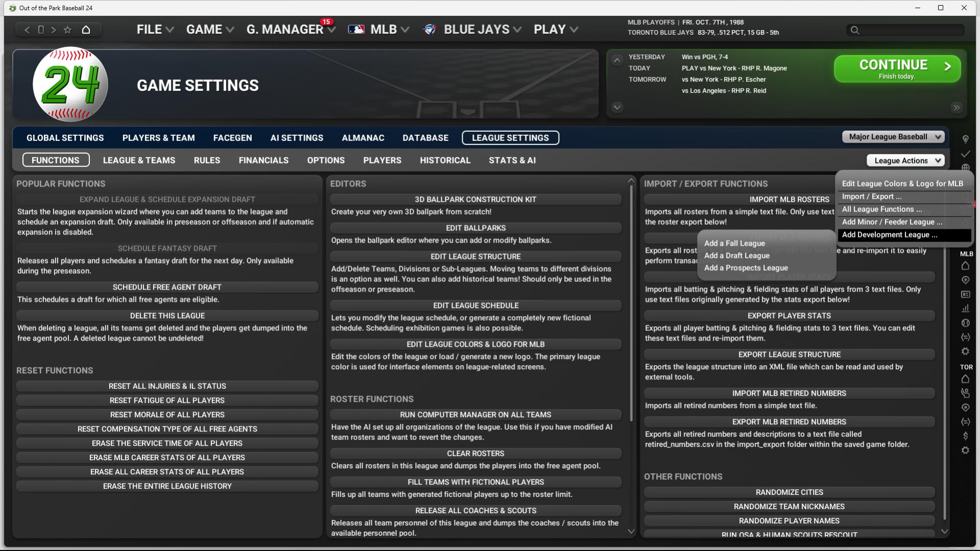Click the forward navigation arrow

tap(54, 30)
